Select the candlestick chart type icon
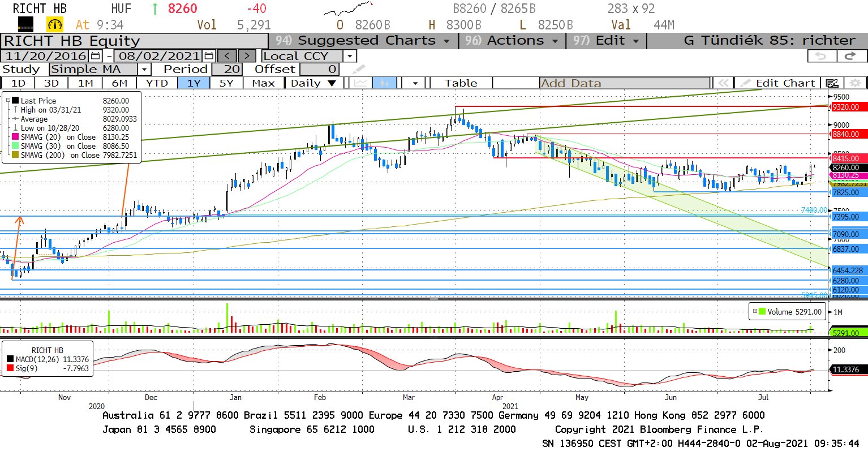The image size is (868, 460). [x=385, y=83]
